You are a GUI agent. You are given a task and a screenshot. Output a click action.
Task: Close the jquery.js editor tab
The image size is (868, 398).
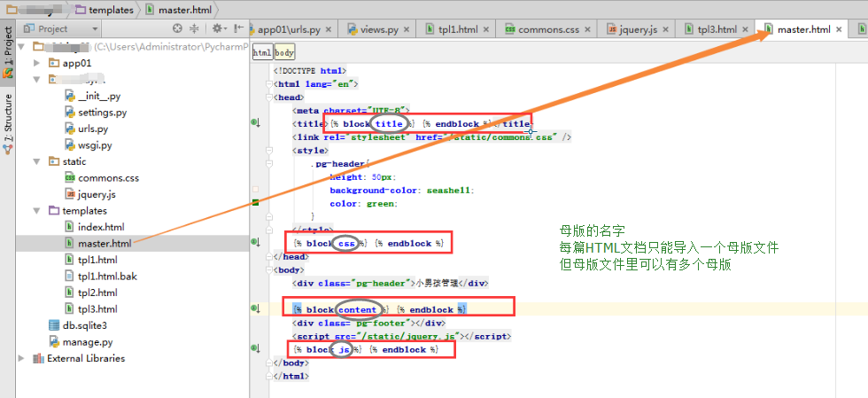coord(665,30)
